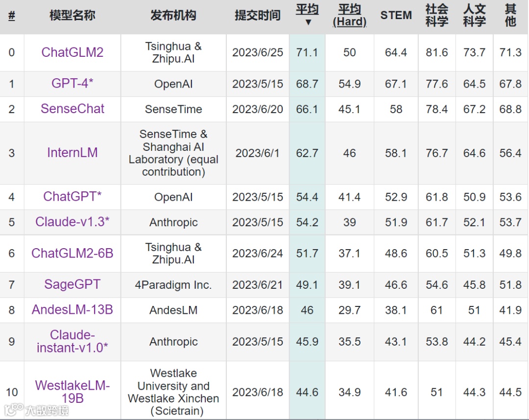
Task: Open the InternLM model link
Action: coord(72,153)
